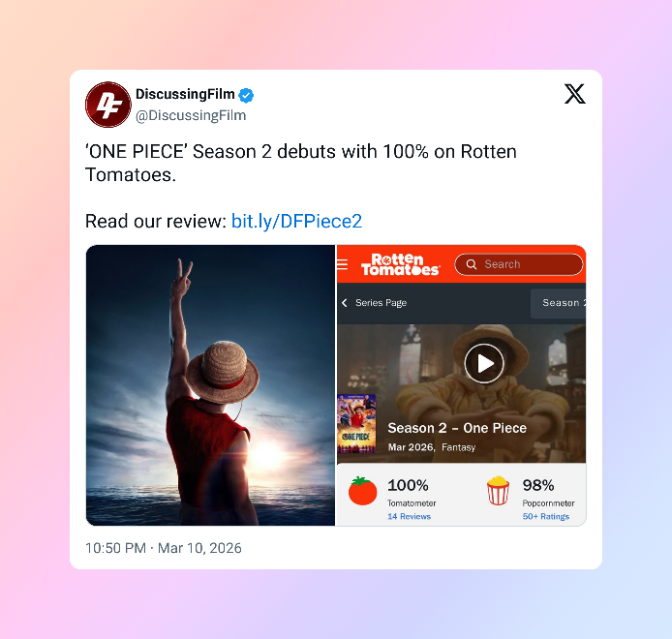Click the X logo in the corner
This screenshot has height=639, width=672.
tap(575, 94)
